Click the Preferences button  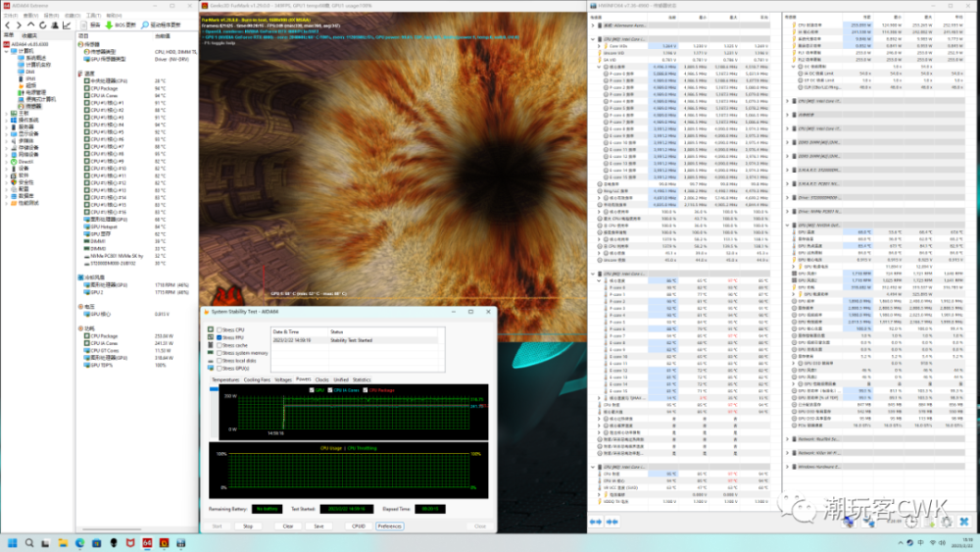click(x=389, y=526)
